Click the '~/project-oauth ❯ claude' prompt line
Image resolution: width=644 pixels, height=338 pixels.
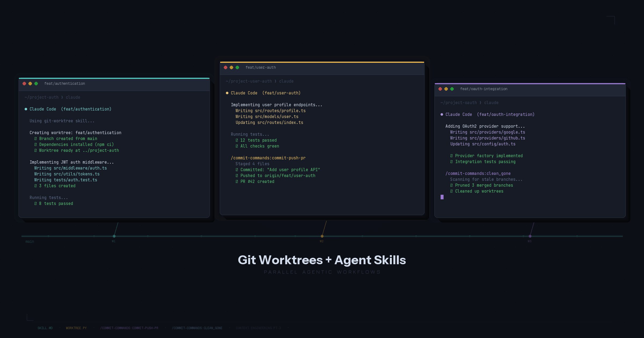tap(470, 103)
